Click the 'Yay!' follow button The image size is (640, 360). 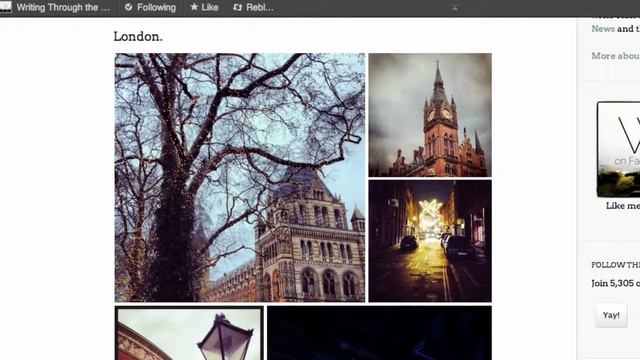pos(611,315)
